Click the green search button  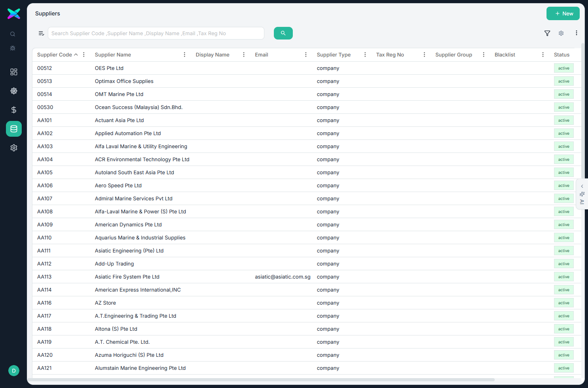[x=283, y=33]
